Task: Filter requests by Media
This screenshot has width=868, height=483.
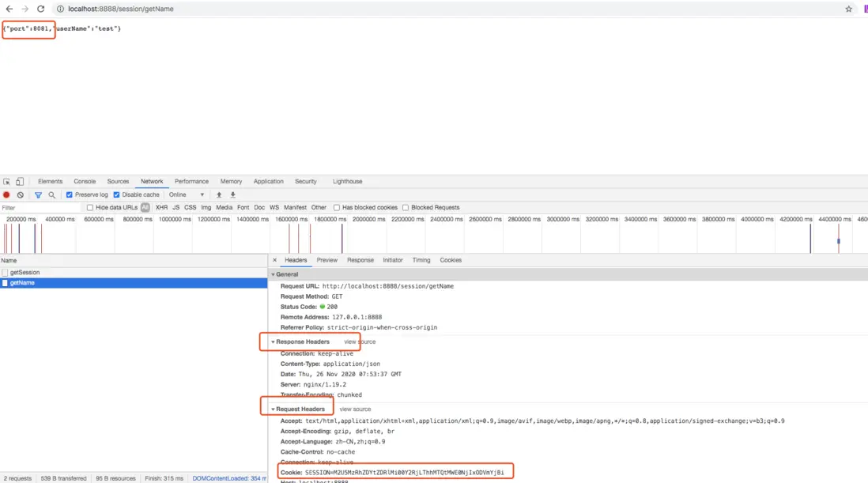Action: [x=225, y=207]
